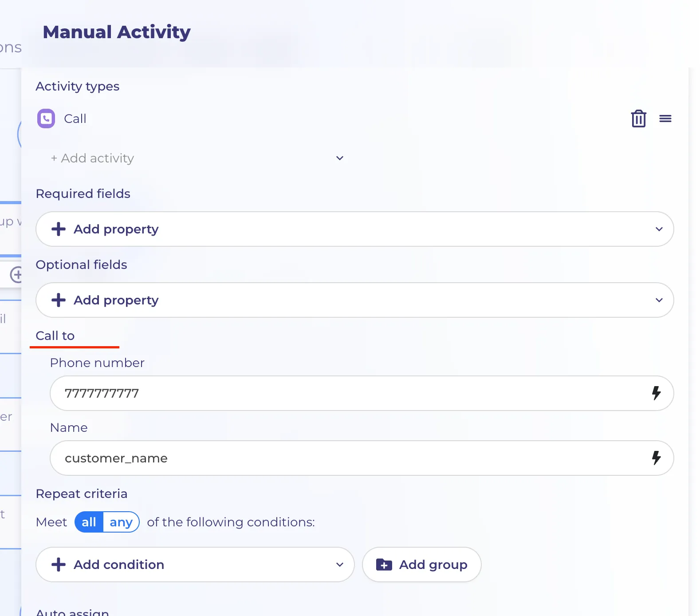Viewport: 700px width, 616px height.
Task: Click the plus circle icon on the left panel
Action: tap(16, 274)
